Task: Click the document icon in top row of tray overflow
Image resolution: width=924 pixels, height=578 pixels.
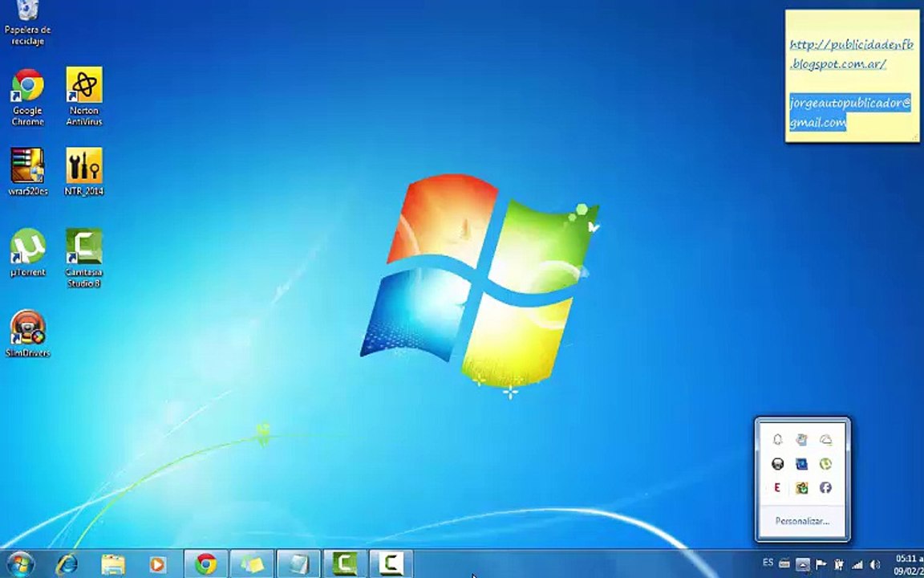Action: click(x=801, y=440)
